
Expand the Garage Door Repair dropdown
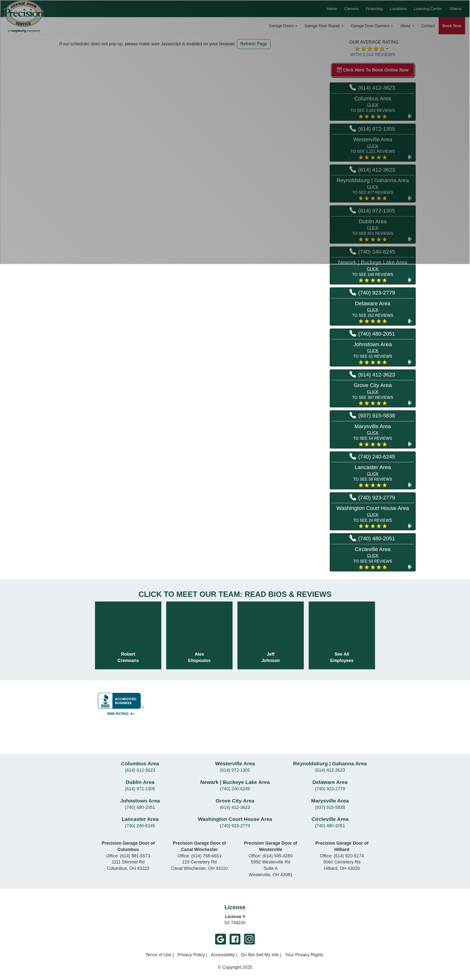pos(324,26)
